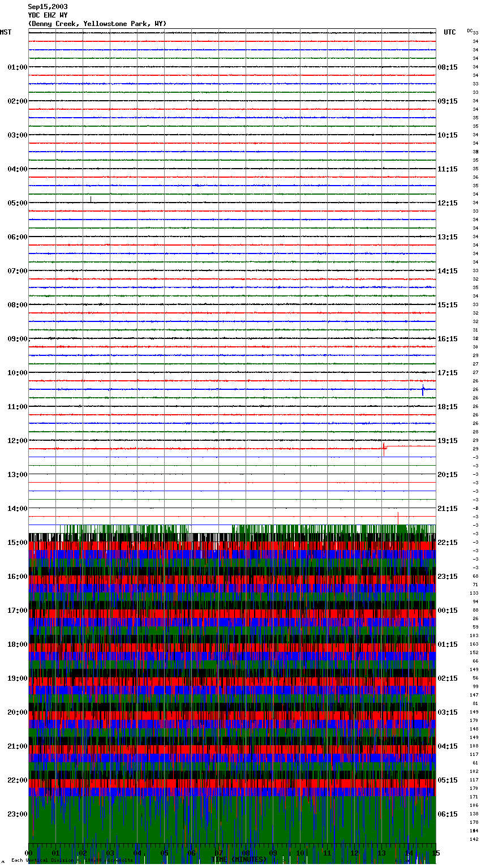Image resolution: width=481 pixels, height=868 pixels.
Task: Select the station code YDC EHZ WY
Action: coord(48,15)
